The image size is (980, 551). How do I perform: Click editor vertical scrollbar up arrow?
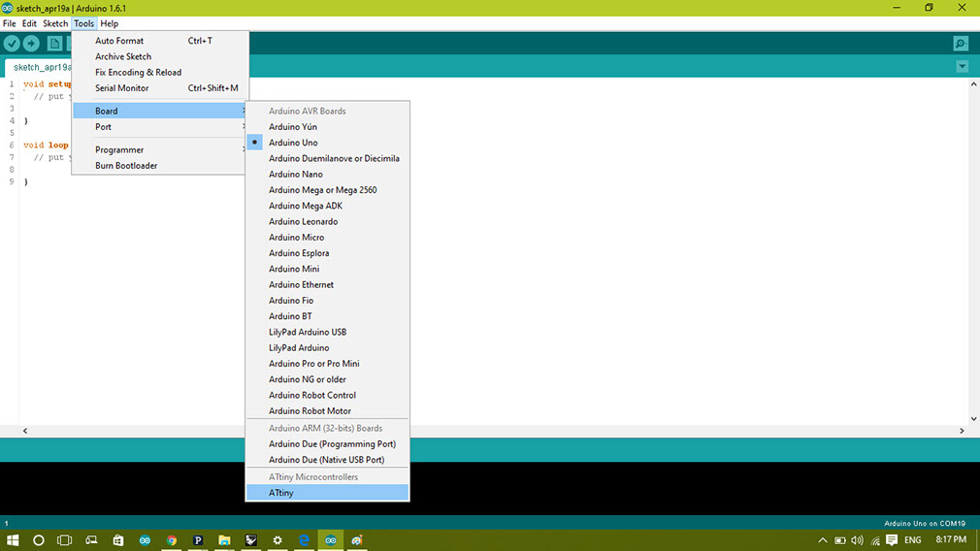(x=974, y=83)
